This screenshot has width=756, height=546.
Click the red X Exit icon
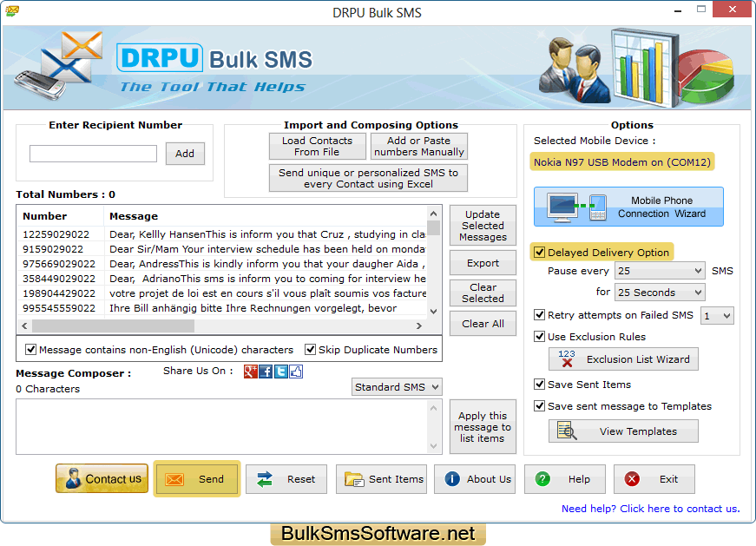pos(632,479)
